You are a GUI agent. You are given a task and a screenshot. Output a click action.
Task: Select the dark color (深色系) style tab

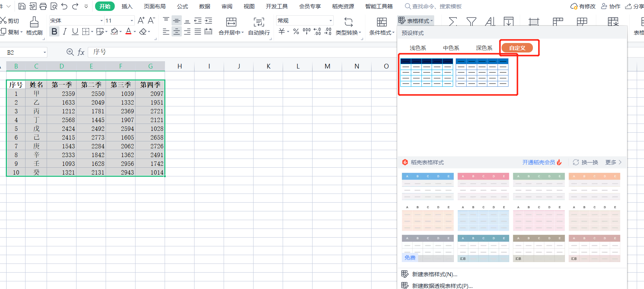tap(484, 48)
